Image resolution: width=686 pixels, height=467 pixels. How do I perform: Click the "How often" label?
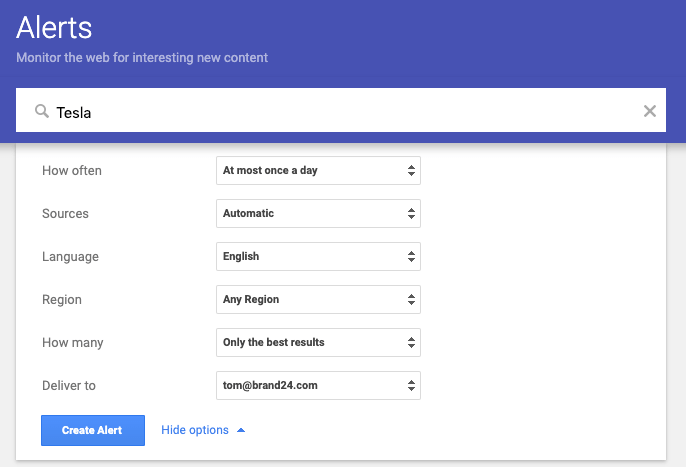[x=72, y=171]
